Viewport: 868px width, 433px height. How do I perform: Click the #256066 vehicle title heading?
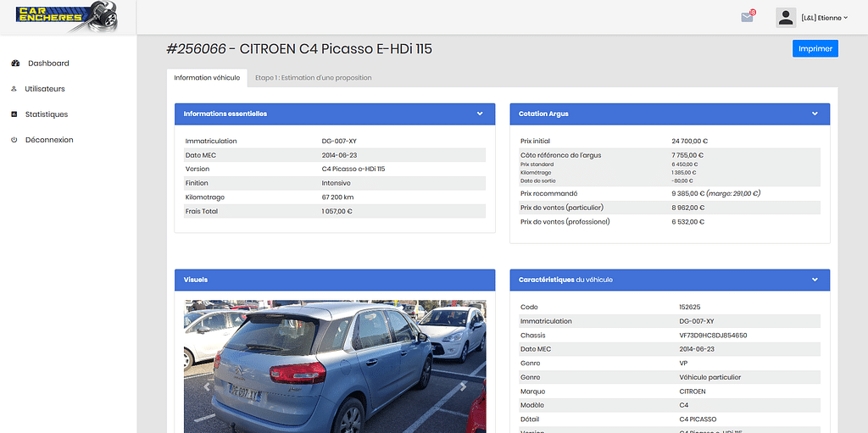[299, 49]
